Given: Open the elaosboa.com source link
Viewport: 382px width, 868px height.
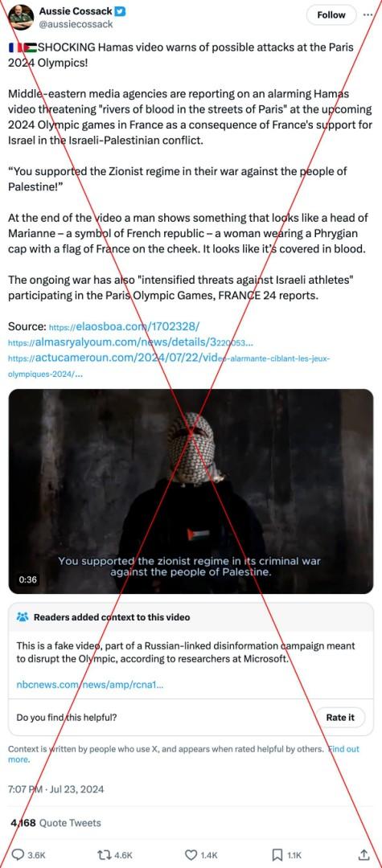Looking at the screenshot, I should pos(125,326).
